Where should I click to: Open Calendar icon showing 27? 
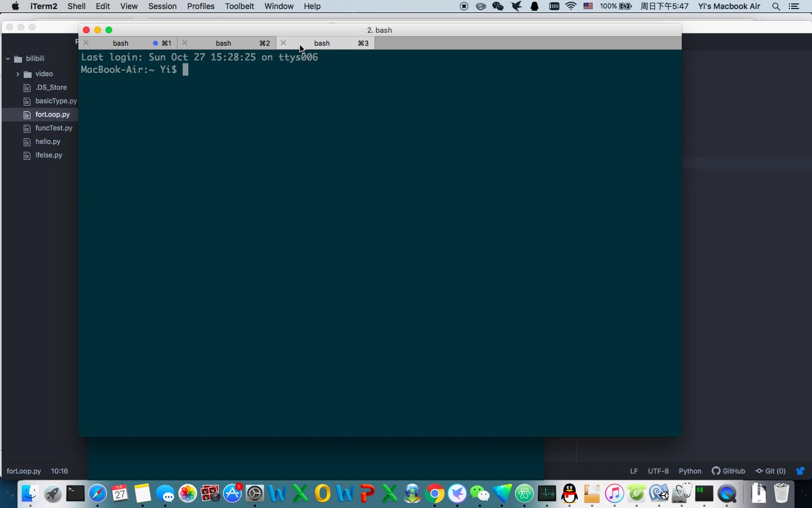coord(120,494)
